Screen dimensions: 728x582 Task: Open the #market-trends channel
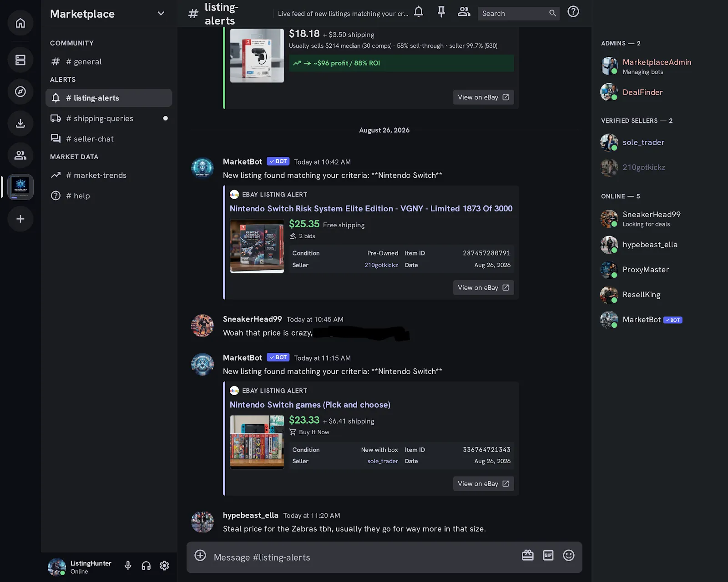[109, 175]
